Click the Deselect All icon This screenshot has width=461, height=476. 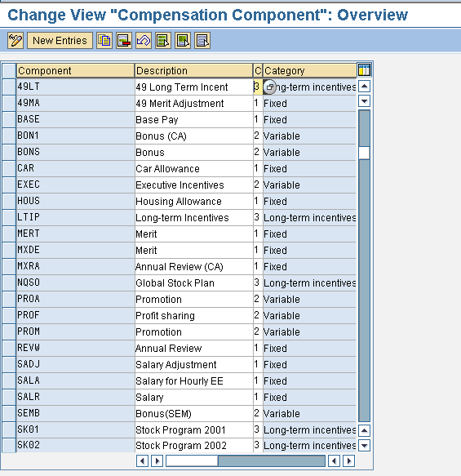click(202, 40)
